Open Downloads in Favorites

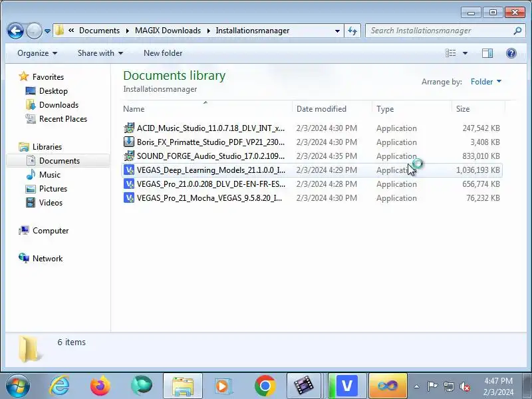coord(59,105)
